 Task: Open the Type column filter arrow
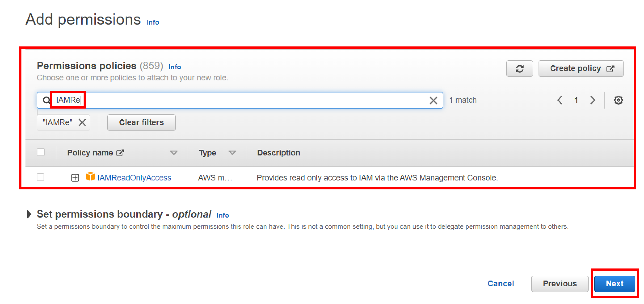(232, 153)
